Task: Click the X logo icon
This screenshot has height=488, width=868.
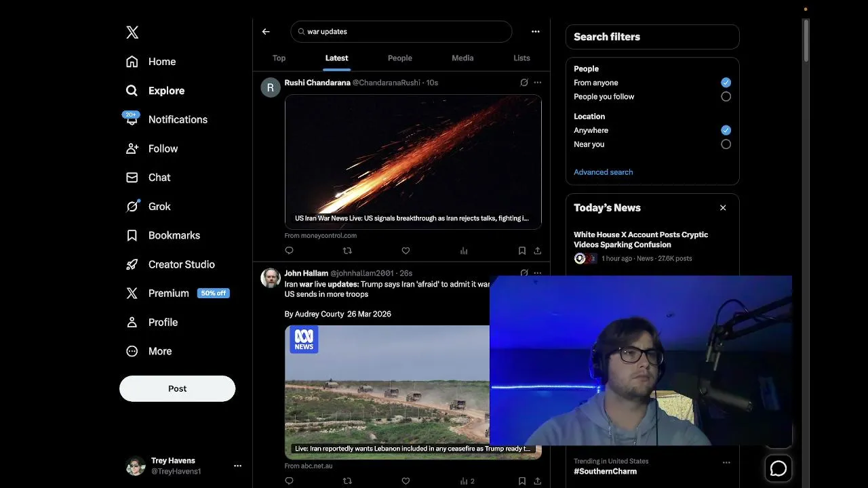Action: tap(132, 32)
